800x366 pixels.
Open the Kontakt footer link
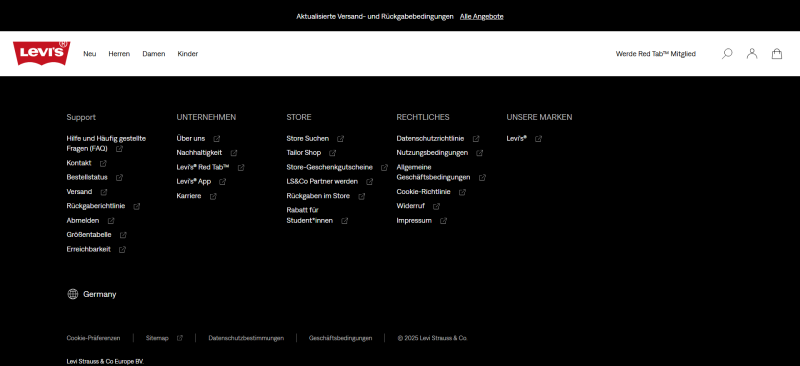79,163
